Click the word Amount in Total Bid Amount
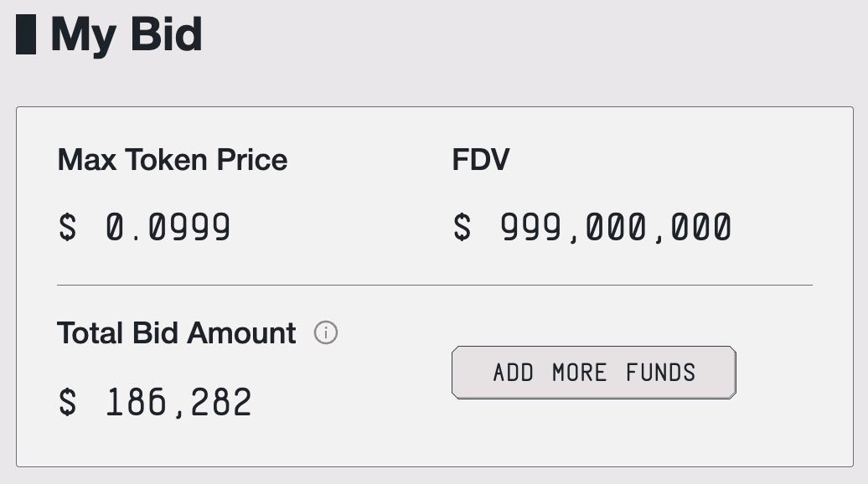This screenshot has height=484, width=868. (x=241, y=333)
